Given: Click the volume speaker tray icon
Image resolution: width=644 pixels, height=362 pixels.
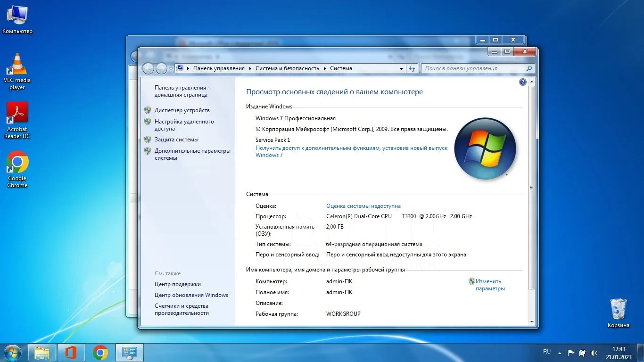Looking at the screenshot, I should click(x=594, y=353).
